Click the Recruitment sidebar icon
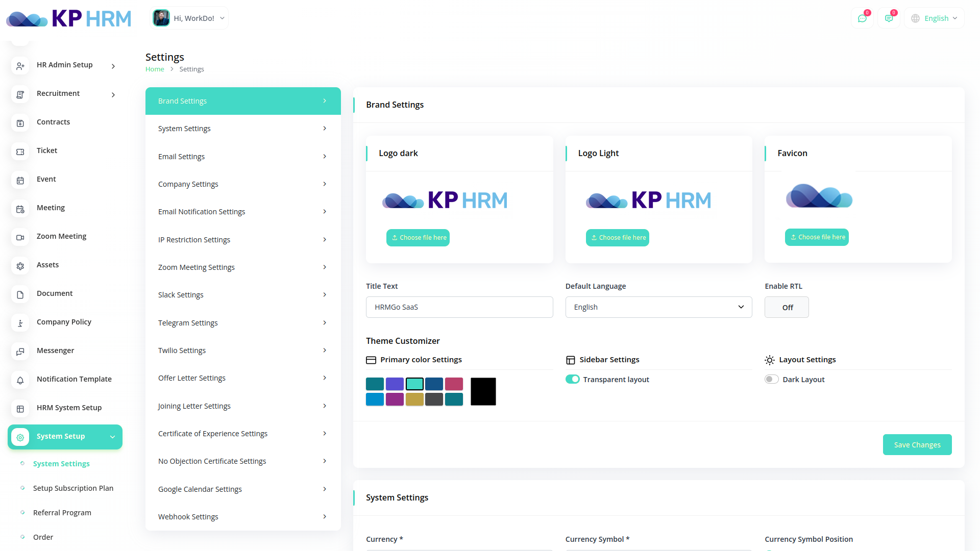This screenshot has width=980, height=551. [20, 94]
